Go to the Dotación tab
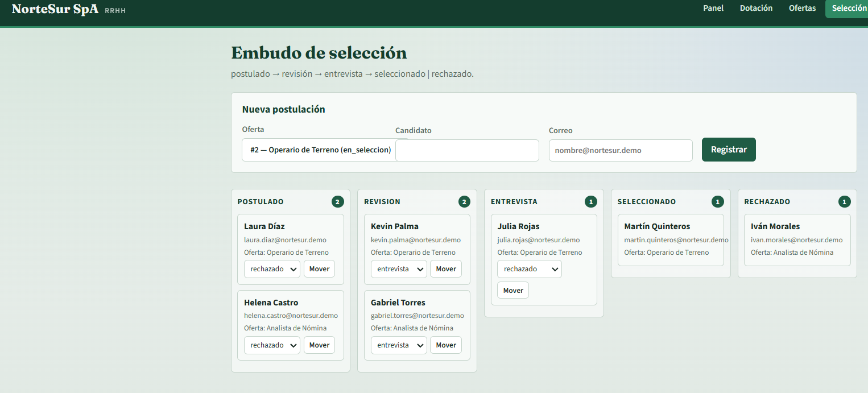Screen dimensions: 868x393 pyautogui.click(x=756, y=9)
